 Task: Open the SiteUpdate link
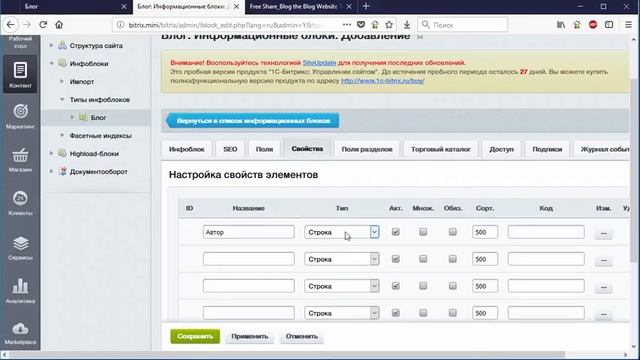[319, 63]
